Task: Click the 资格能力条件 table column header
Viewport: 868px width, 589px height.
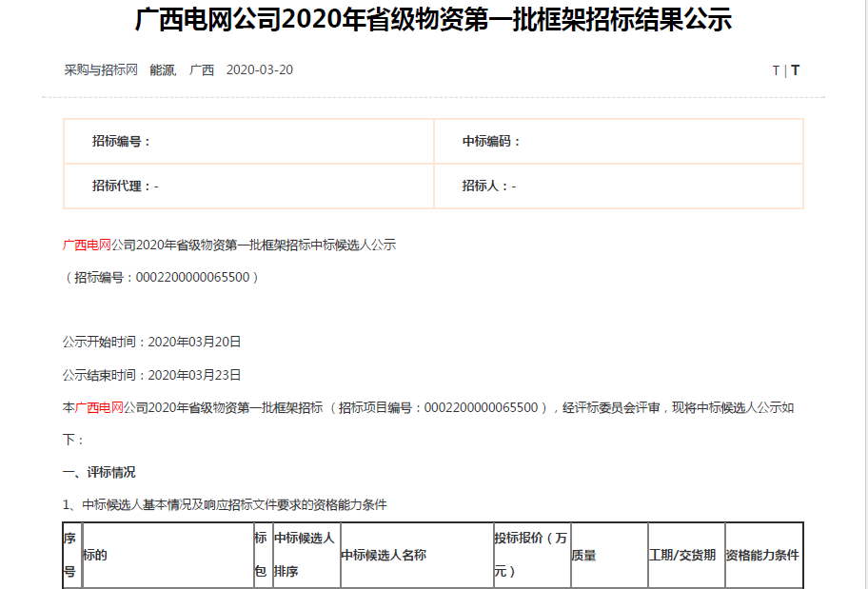Action: click(762, 556)
